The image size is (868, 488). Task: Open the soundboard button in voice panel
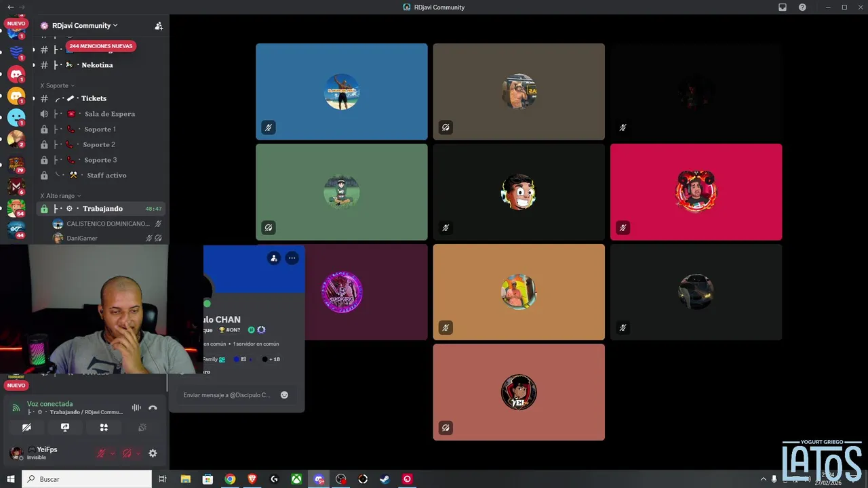point(142,428)
